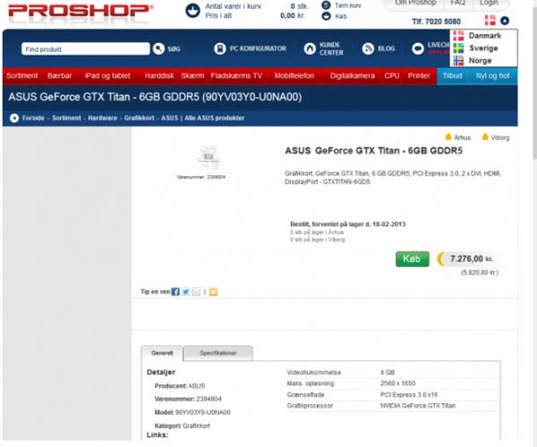Open the Kunde Center icon
Screen dimensions: 537x447
point(310,49)
